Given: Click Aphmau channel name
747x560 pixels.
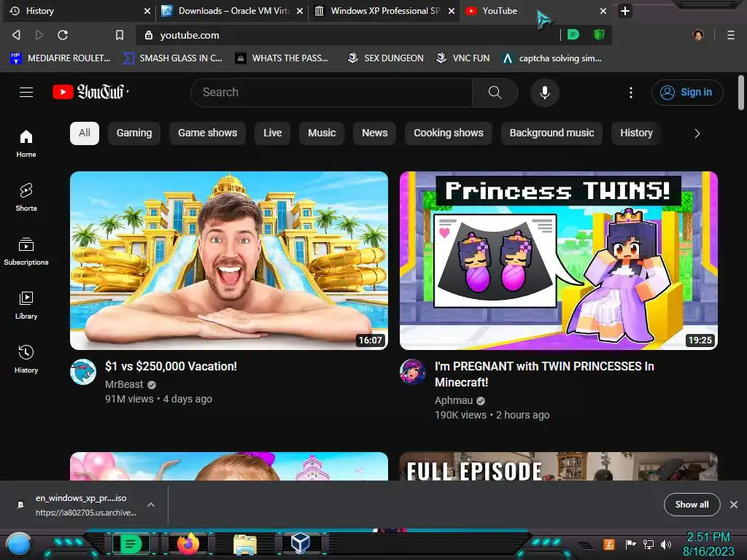Looking at the screenshot, I should 454,400.
